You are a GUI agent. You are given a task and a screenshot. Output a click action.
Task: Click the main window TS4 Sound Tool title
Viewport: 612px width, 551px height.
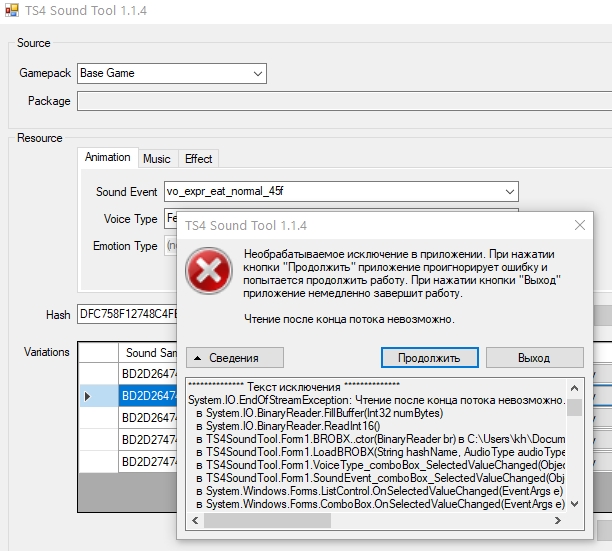(86, 11)
